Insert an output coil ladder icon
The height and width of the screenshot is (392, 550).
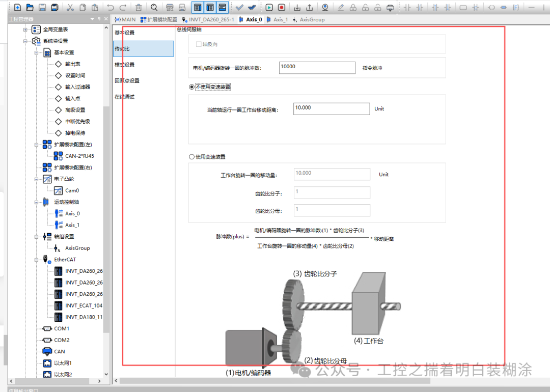(x=491, y=7)
